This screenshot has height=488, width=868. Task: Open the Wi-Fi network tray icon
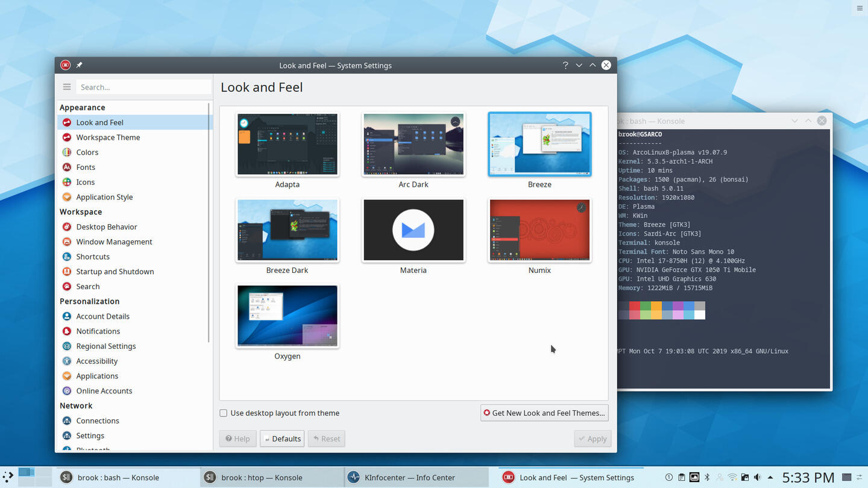(x=732, y=477)
